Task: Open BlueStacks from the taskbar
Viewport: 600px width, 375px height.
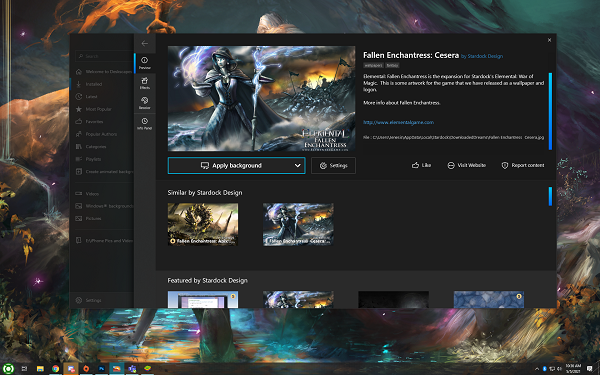Action: (x=147, y=369)
